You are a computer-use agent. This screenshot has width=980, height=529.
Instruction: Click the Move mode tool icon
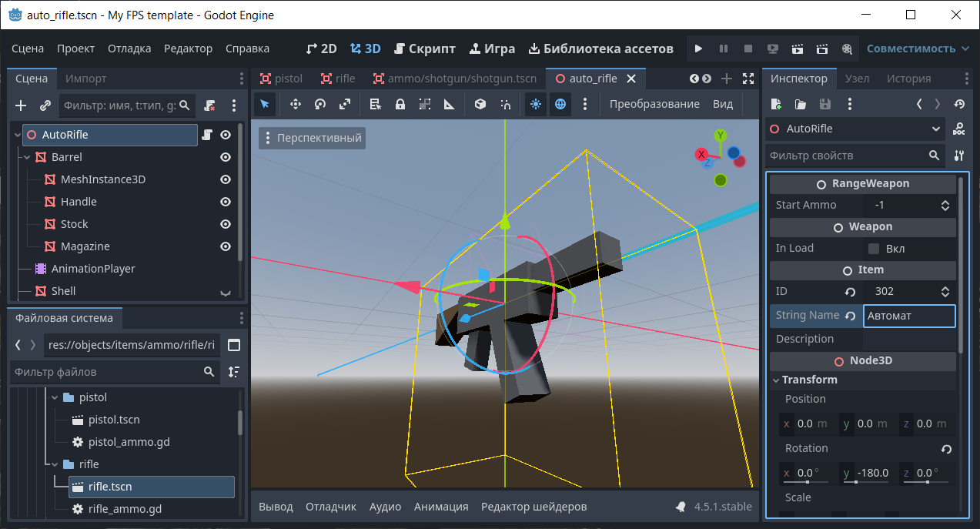point(295,104)
